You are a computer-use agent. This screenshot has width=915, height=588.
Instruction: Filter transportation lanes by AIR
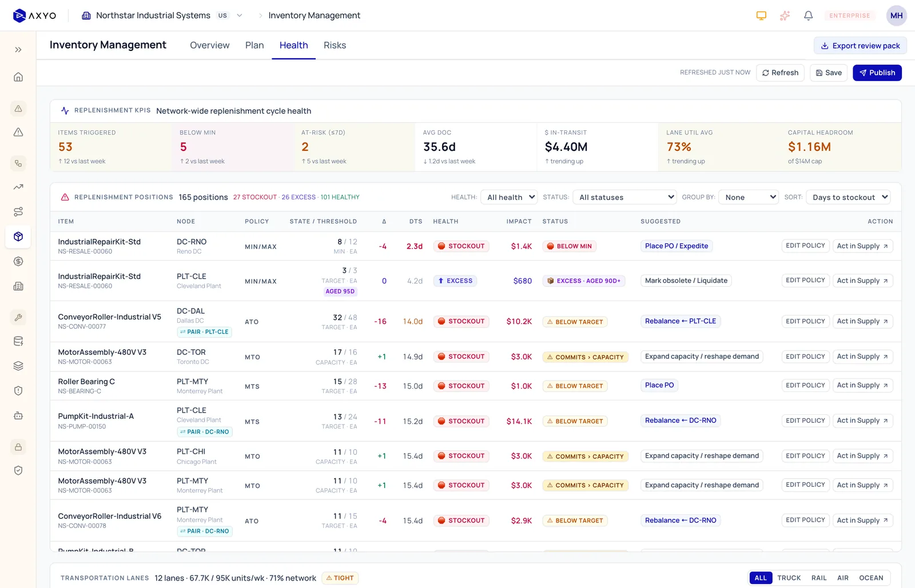pos(843,578)
